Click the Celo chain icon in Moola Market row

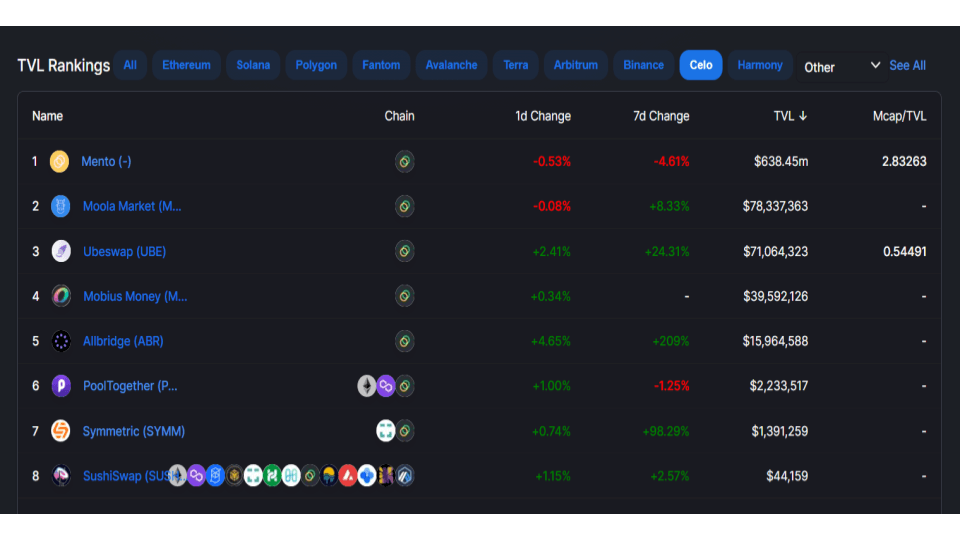click(405, 206)
